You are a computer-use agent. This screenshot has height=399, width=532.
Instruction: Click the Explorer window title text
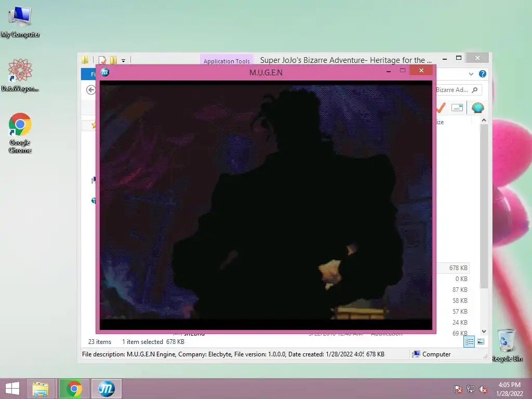pos(345,60)
